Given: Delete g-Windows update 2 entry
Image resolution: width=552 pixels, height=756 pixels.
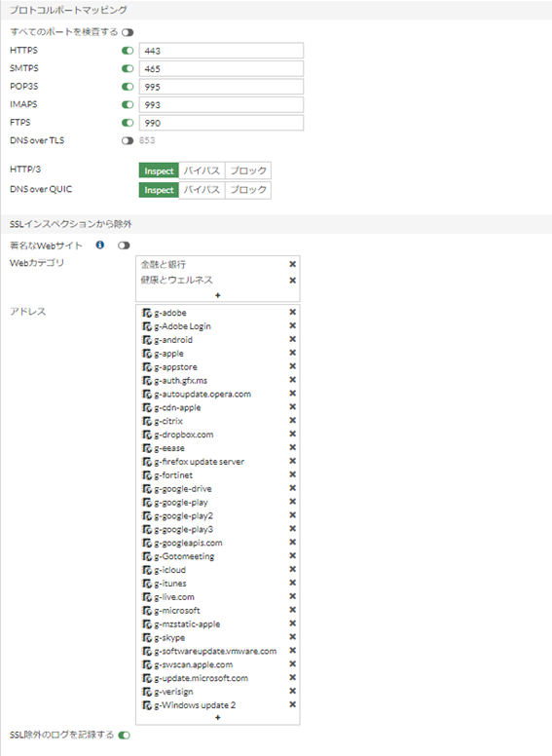Looking at the screenshot, I should coord(292,704).
